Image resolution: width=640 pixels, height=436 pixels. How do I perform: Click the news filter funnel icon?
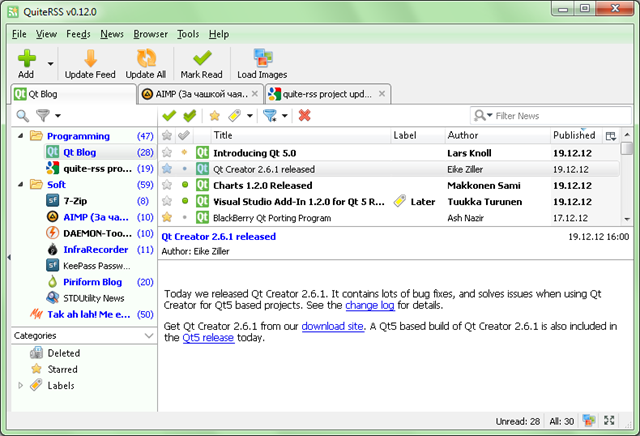270,116
